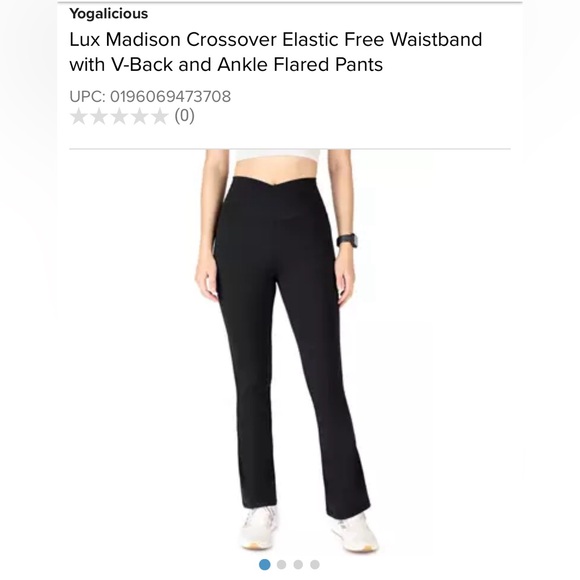Open the Yogalicious brand link
This screenshot has width=580, height=580.
click(x=108, y=14)
